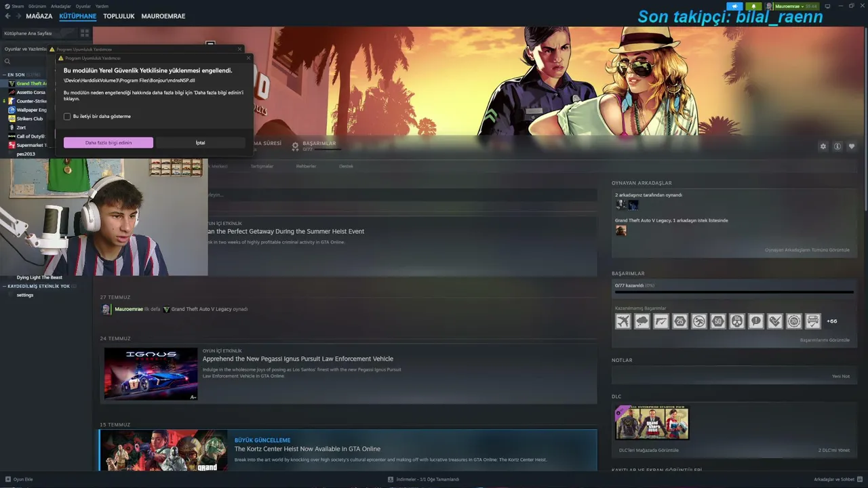
Task: Click the downloads icon in bottom bar
Action: click(391, 479)
